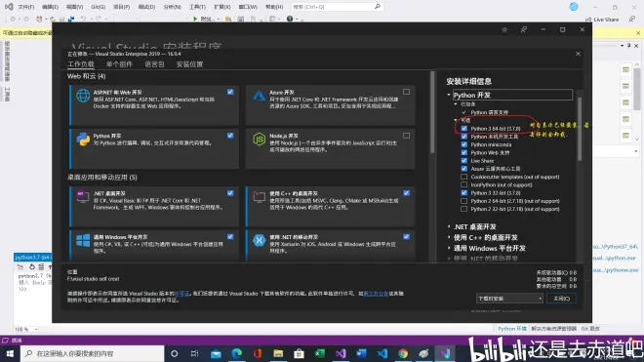Check the Node.js development workload checkbox
The image size is (644, 362).
click(x=406, y=136)
